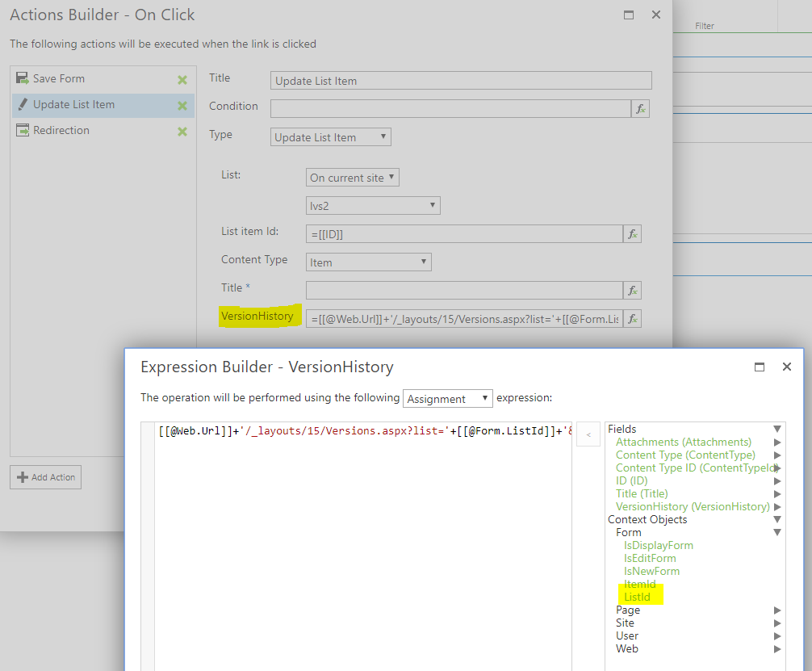Delete the Redirection action

click(182, 131)
